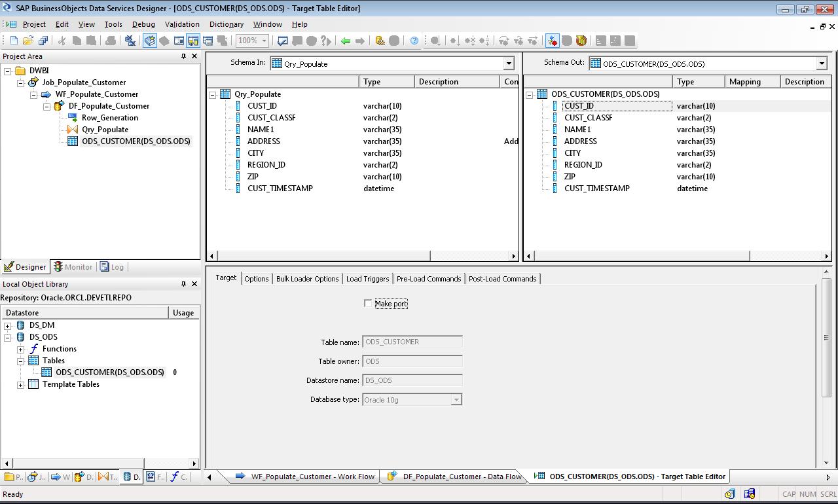This screenshot has height=504, width=838.
Task: Click the Close Windows X toolbar icon
Action: tap(130, 41)
